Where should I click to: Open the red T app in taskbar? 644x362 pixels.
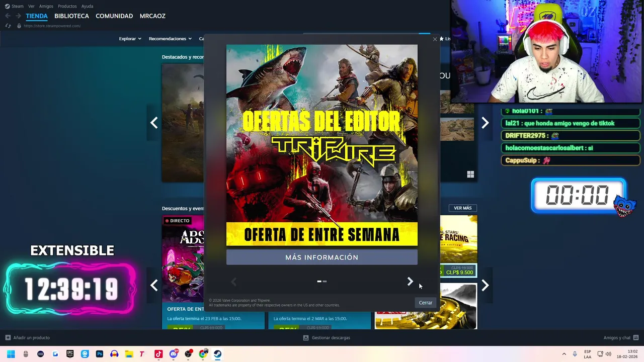[142, 354]
